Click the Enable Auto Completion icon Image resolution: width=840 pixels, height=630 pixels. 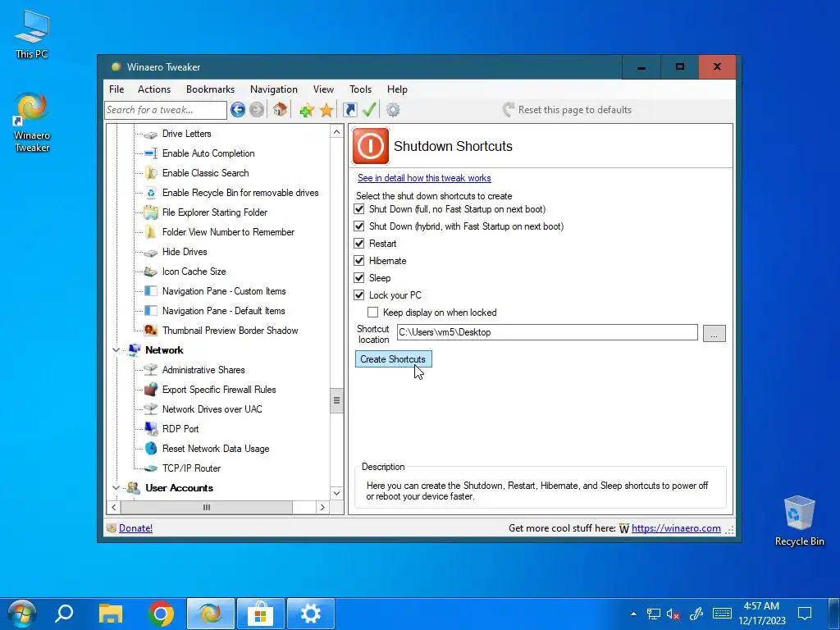(151, 153)
